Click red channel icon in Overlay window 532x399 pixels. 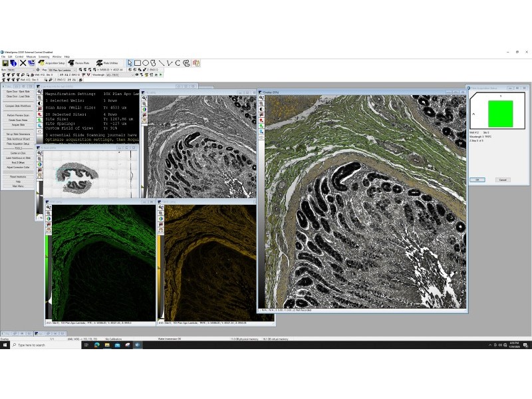pos(261,120)
